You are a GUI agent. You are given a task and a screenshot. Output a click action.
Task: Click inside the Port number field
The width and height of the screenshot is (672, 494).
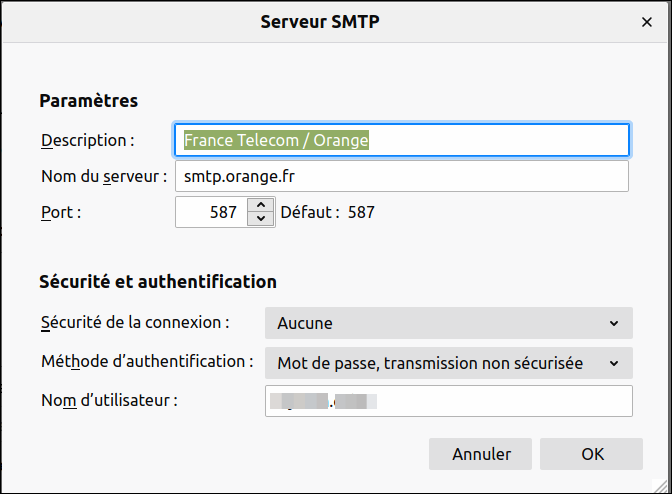pos(210,212)
